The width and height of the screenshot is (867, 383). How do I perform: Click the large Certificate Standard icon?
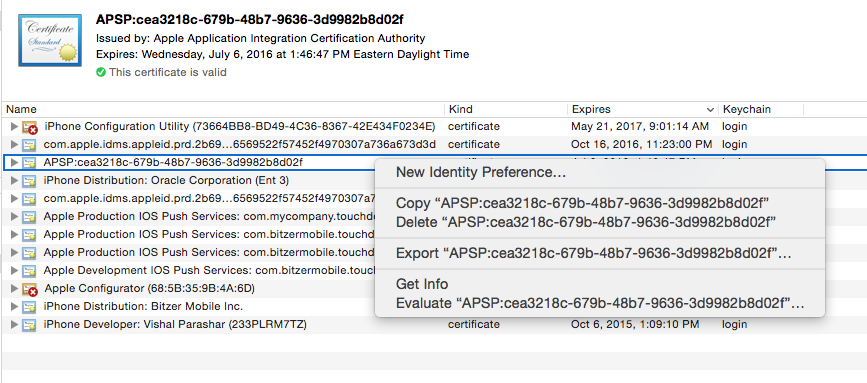(x=50, y=40)
